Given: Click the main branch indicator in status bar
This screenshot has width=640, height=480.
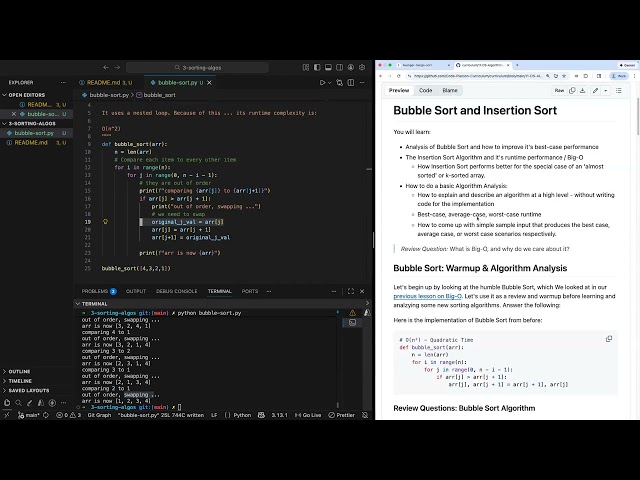Looking at the screenshot, I should [29, 415].
